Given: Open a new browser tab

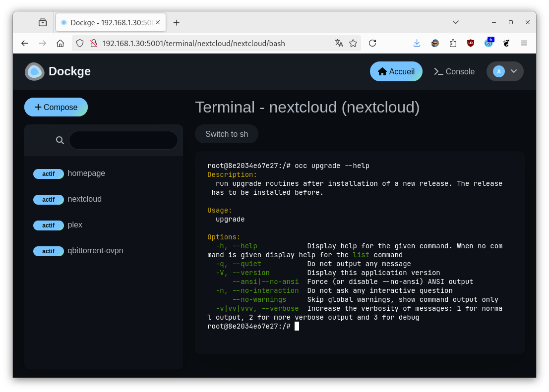Looking at the screenshot, I should [x=177, y=22].
